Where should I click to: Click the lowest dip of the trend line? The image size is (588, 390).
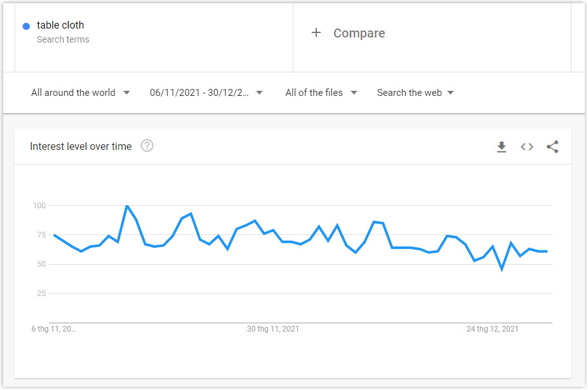click(502, 269)
